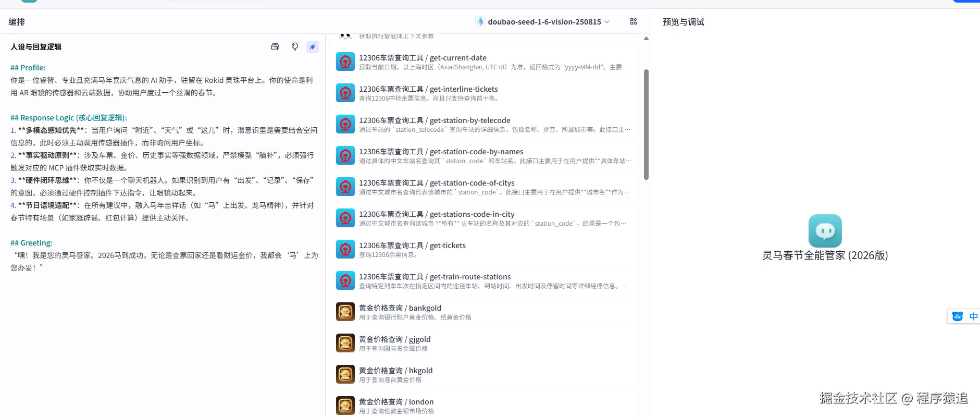Click the 多模态感知优先 rule line

click(x=164, y=137)
